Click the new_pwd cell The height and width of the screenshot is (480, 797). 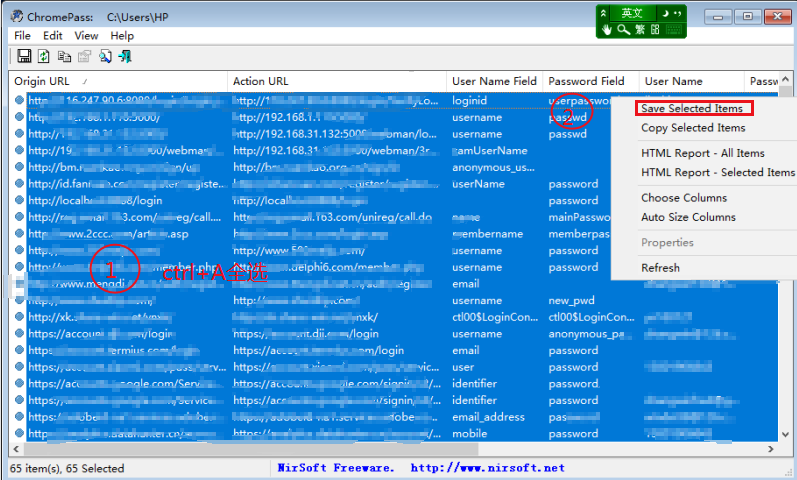[571, 301]
